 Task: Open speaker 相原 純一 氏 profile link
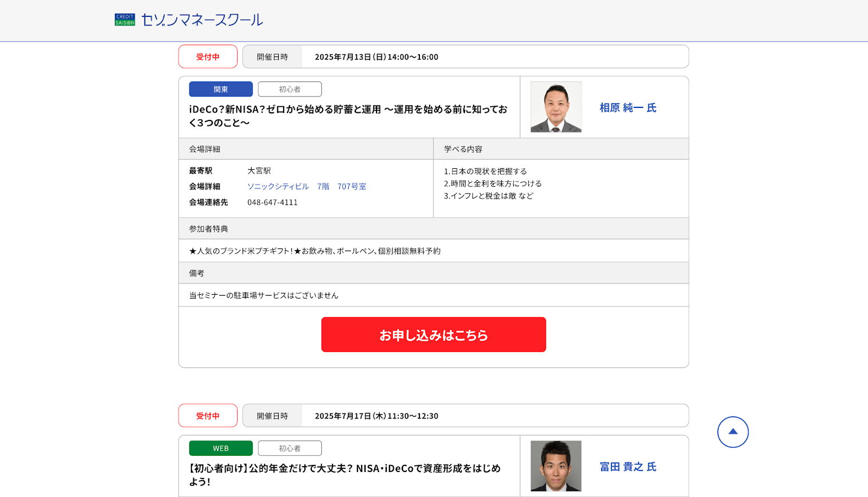[x=628, y=108]
